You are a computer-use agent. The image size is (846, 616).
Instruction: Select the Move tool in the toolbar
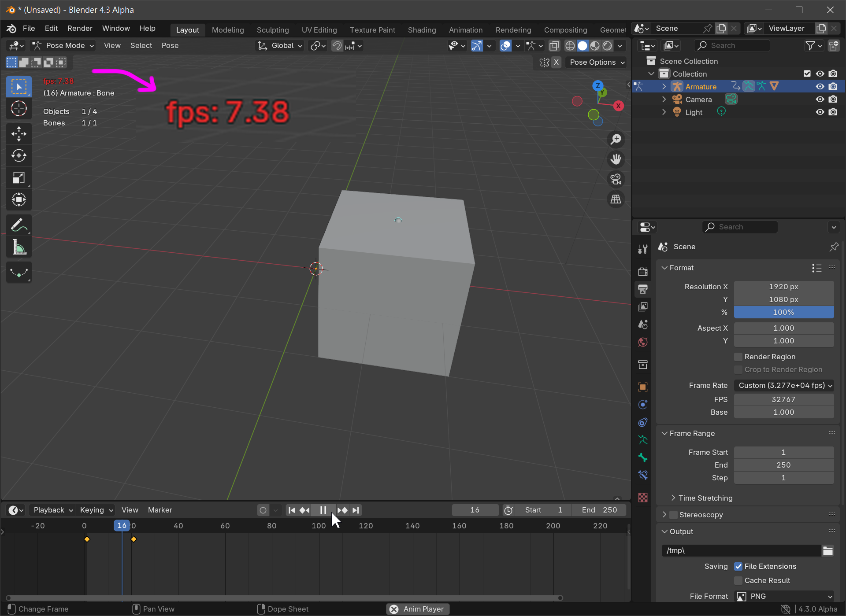click(x=19, y=134)
